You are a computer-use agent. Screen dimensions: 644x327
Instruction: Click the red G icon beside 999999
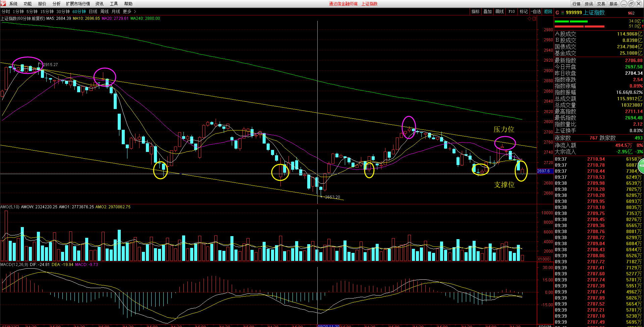pos(557,13)
